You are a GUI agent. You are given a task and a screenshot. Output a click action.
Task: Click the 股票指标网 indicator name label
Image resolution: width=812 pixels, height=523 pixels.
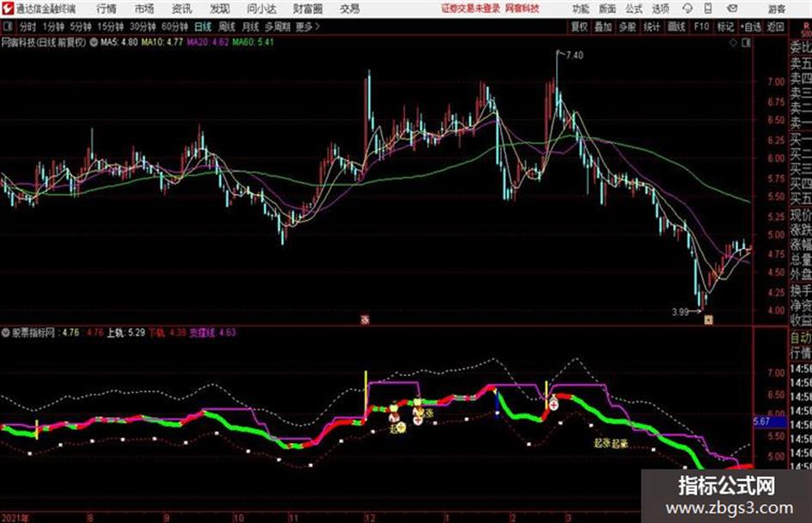point(34,332)
